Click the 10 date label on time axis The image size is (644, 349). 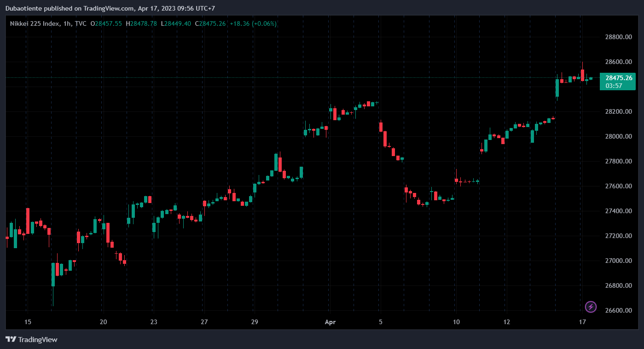pyautogui.click(x=456, y=322)
